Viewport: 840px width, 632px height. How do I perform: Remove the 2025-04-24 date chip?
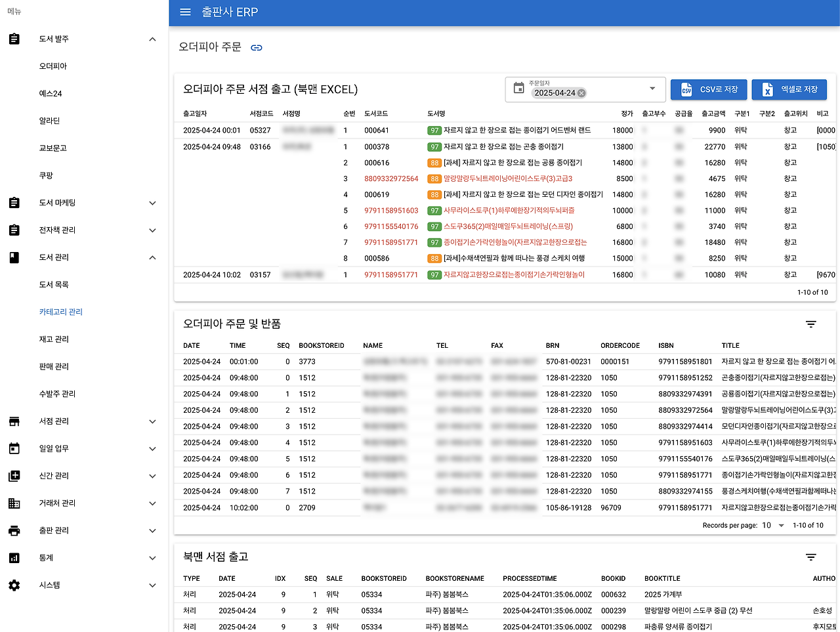[x=581, y=93]
